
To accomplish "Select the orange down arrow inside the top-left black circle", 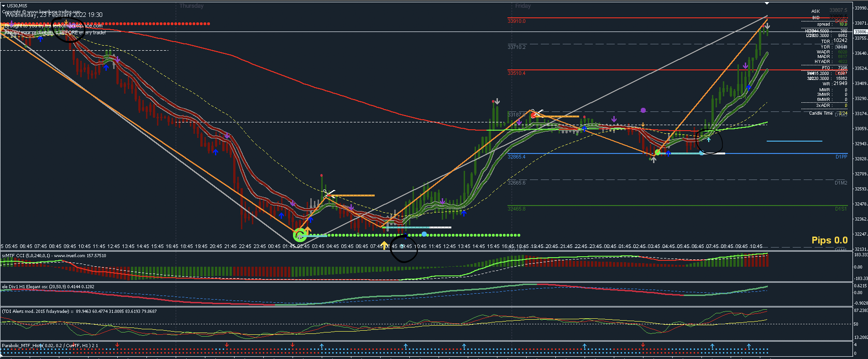I will click(66, 22).
